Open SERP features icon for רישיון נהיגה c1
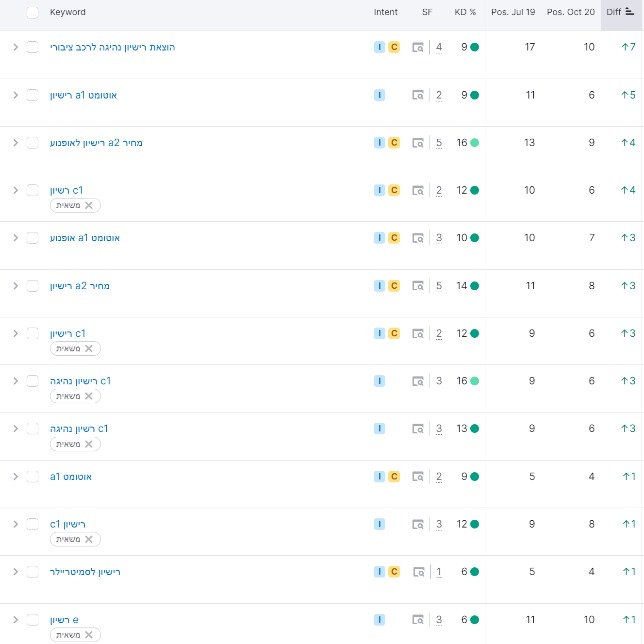Viewport: 644px width, 644px height. [x=418, y=381]
